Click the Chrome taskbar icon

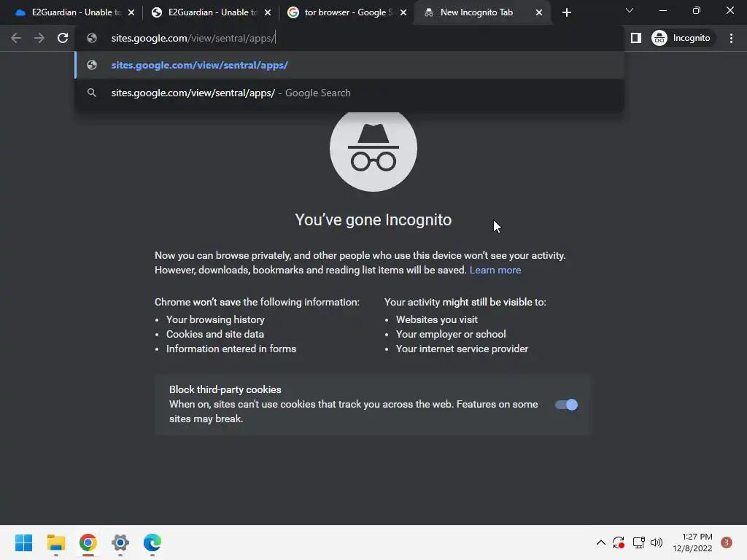(x=88, y=542)
